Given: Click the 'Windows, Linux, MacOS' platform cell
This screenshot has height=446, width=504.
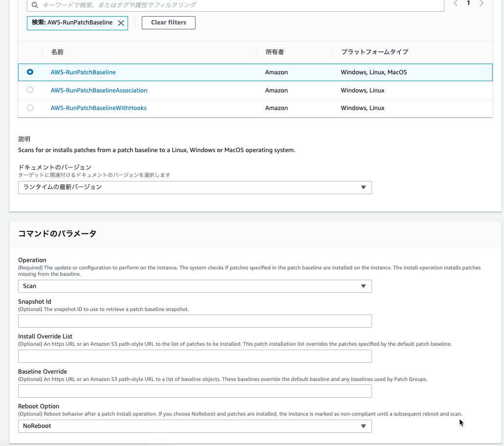Looking at the screenshot, I should 374,72.
